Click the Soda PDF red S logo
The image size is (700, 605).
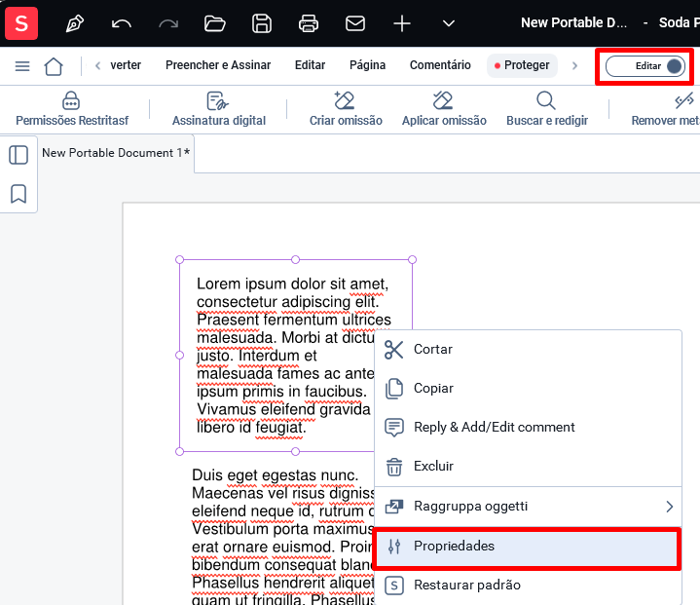(x=21, y=23)
